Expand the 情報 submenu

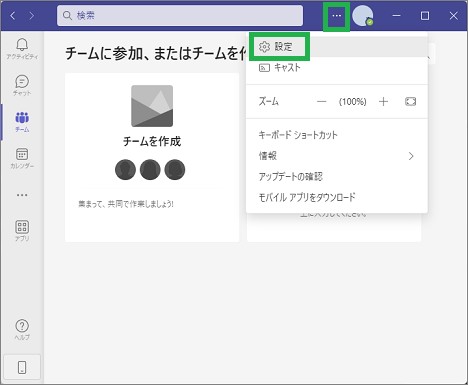point(337,156)
